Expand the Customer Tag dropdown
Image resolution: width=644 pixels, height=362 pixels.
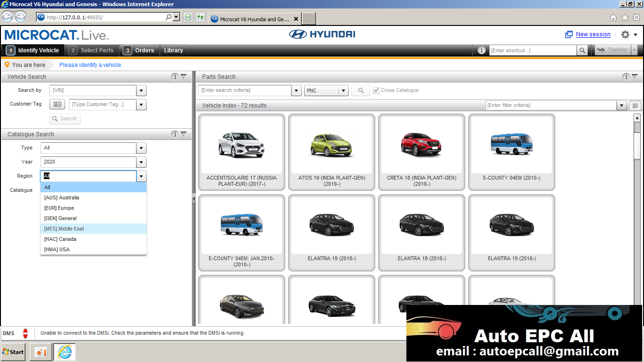pos(141,105)
